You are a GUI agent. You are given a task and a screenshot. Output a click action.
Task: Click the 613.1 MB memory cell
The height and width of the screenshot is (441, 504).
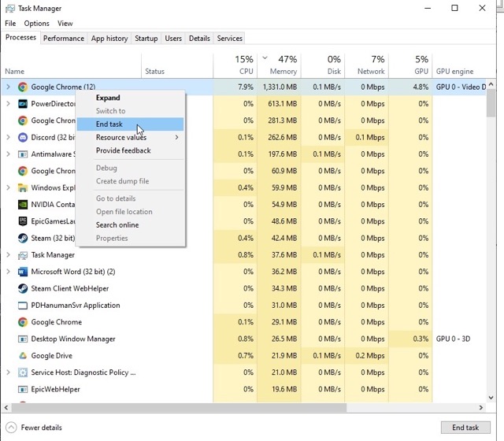pos(280,103)
